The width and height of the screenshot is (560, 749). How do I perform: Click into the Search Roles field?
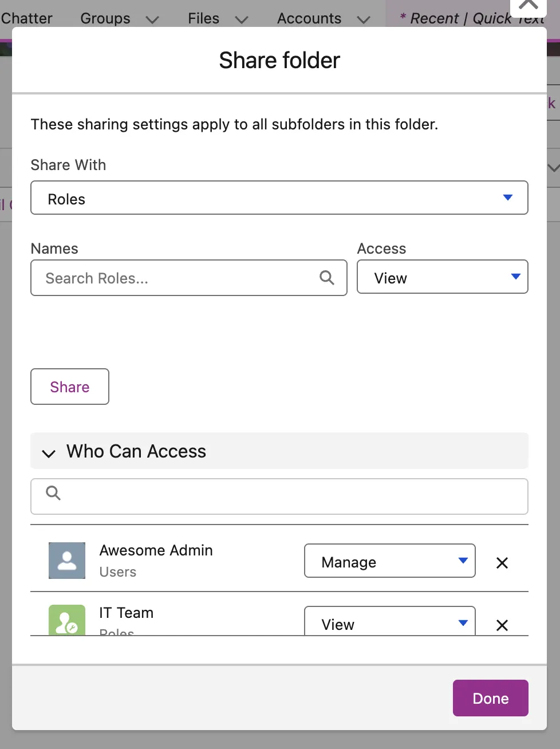(x=178, y=278)
